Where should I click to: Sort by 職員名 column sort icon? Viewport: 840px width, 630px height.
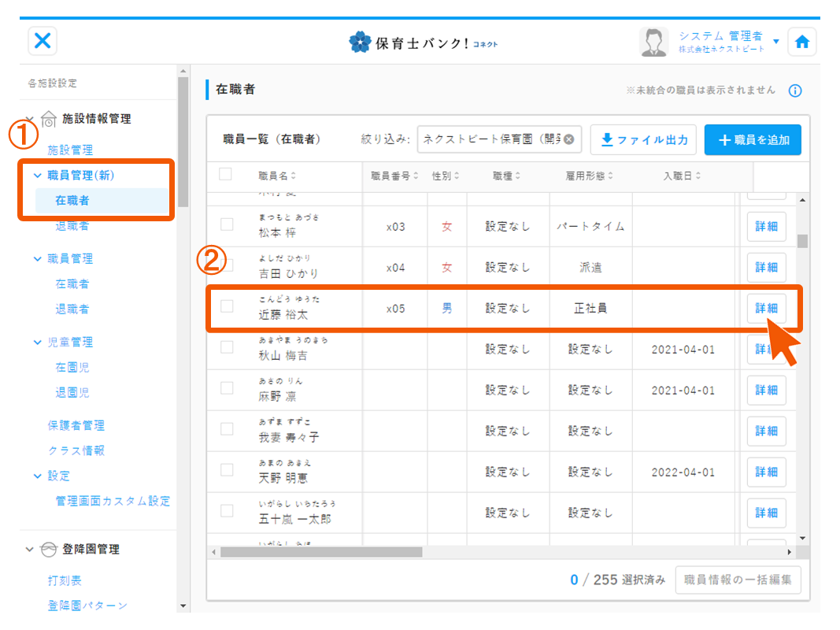point(293,176)
